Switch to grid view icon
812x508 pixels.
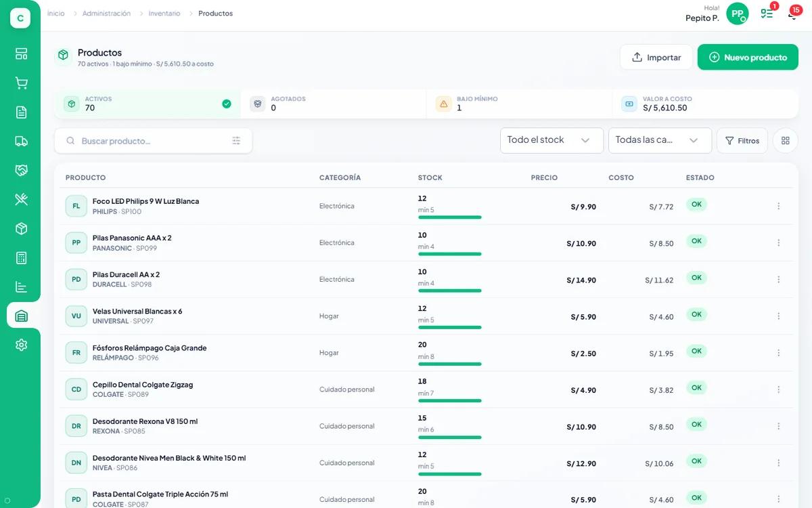(x=786, y=141)
